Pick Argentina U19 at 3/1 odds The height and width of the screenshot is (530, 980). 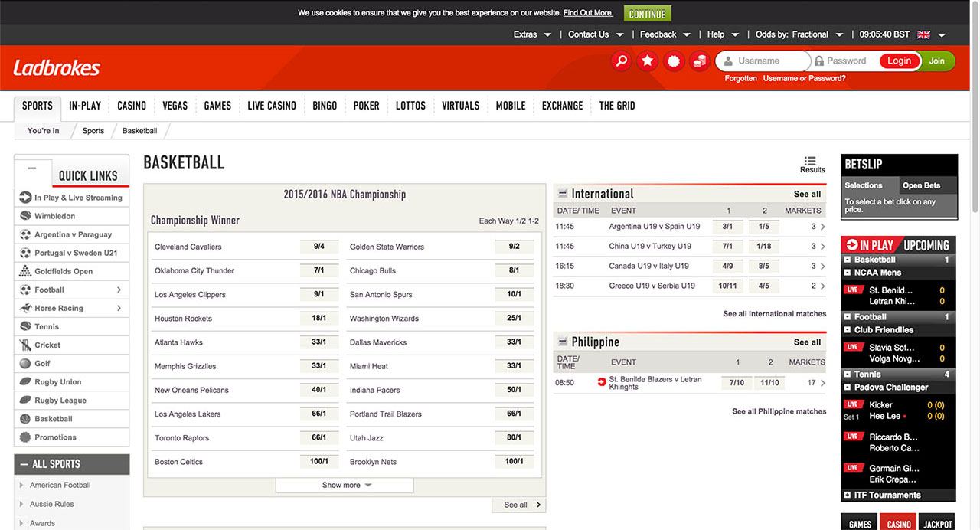(727, 227)
